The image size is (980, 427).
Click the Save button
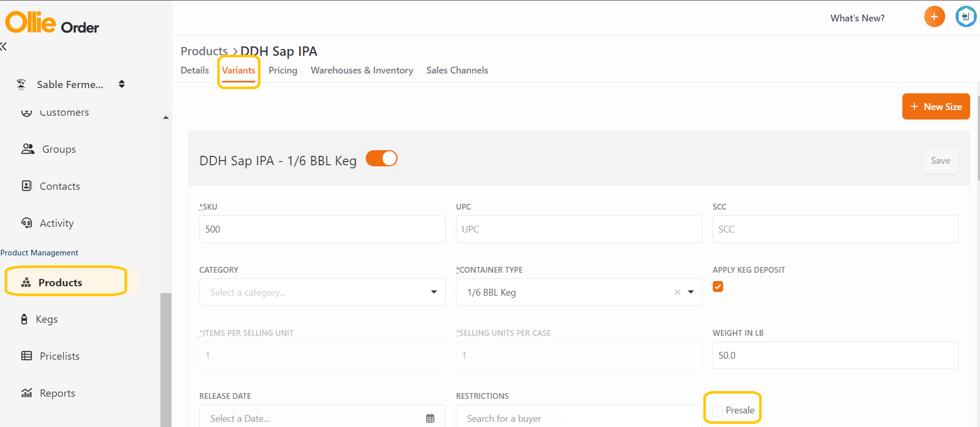[940, 161]
